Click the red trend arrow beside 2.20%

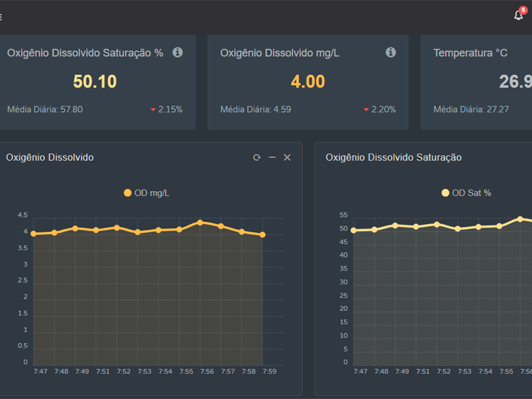tap(366, 110)
